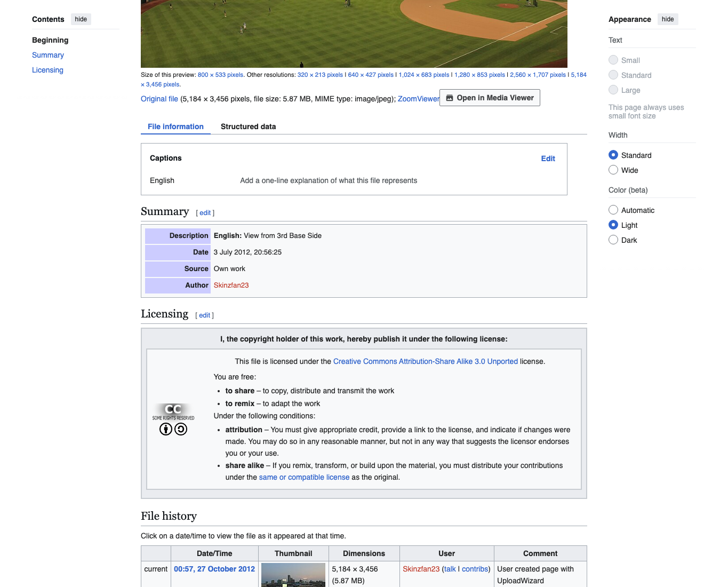Switch to File information tab
This screenshot has width=728, height=587.
point(175,126)
